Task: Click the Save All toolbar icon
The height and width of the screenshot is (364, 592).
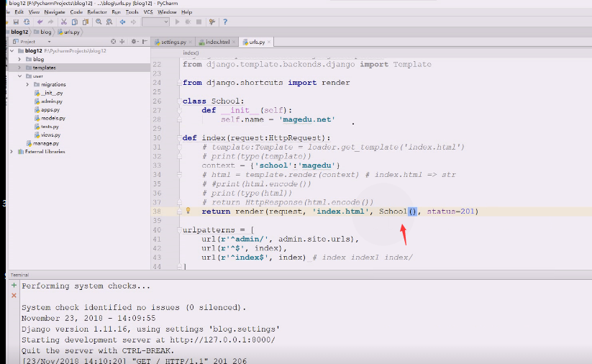Action: point(16,22)
